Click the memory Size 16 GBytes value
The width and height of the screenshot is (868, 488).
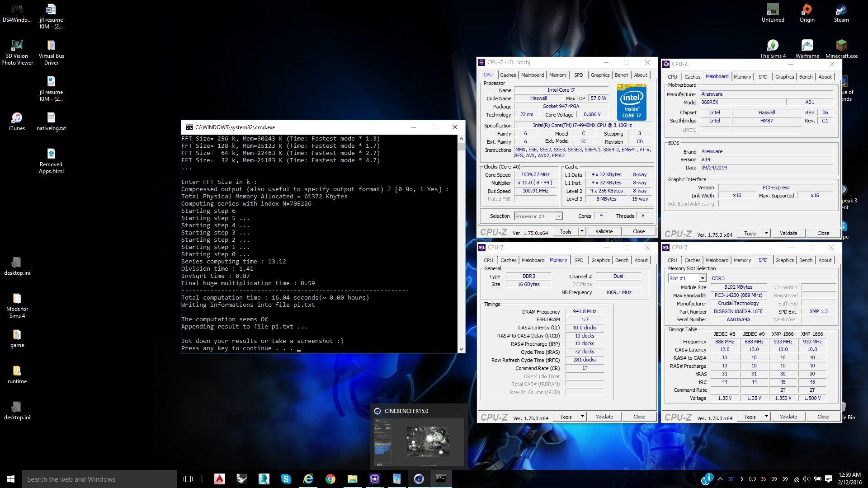point(528,284)
